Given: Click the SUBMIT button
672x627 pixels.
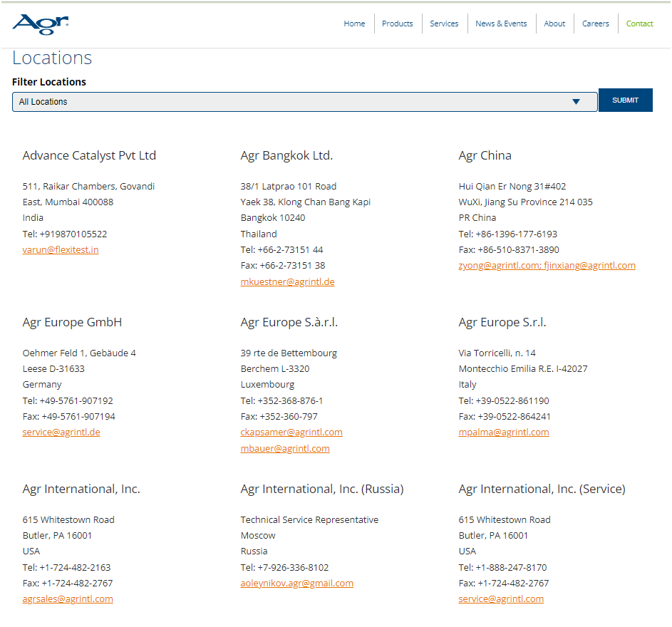Looking at the screenshot, I should [625, 100].
